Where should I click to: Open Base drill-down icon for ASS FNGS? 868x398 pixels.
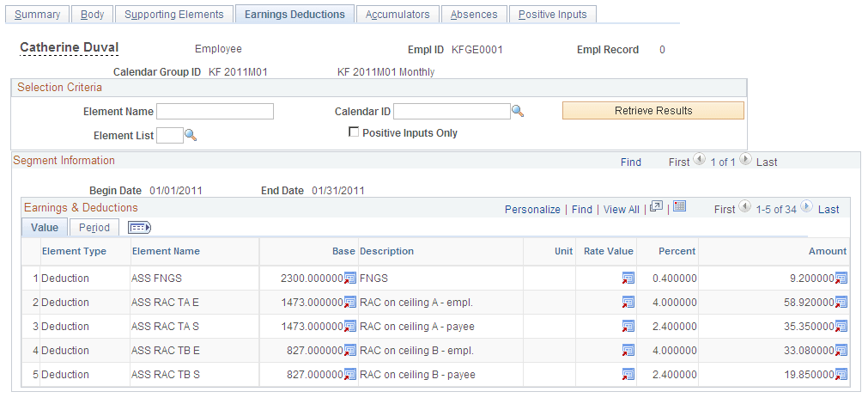(350, 279)
